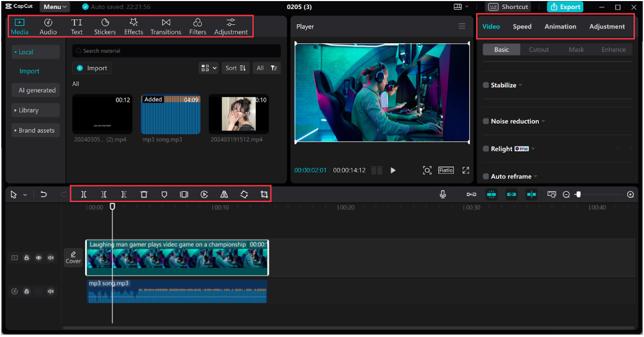Toggle the main track magnet

tap(471, 195)
